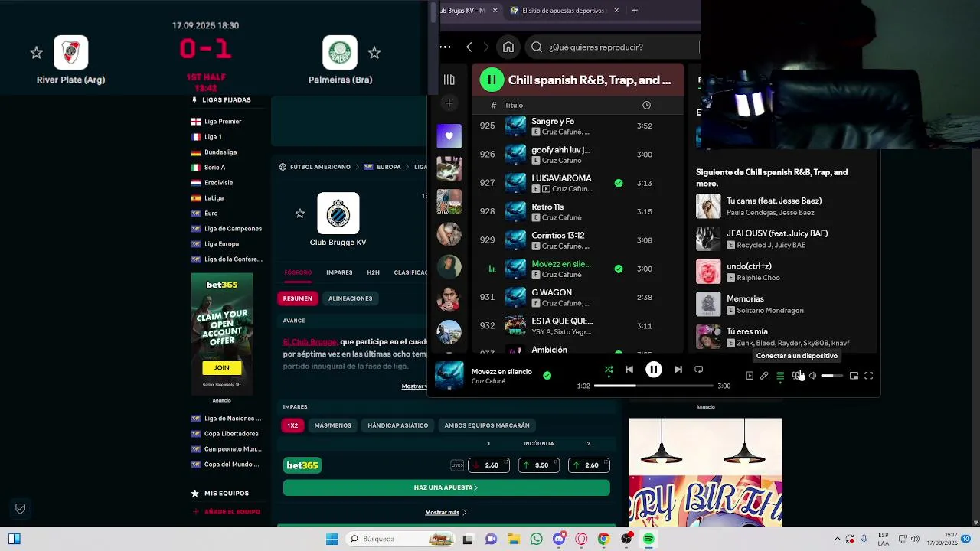The image size is (980, 551).
Task: Go forward with Spotify's right arrow
Action: [x=485, y=47]
